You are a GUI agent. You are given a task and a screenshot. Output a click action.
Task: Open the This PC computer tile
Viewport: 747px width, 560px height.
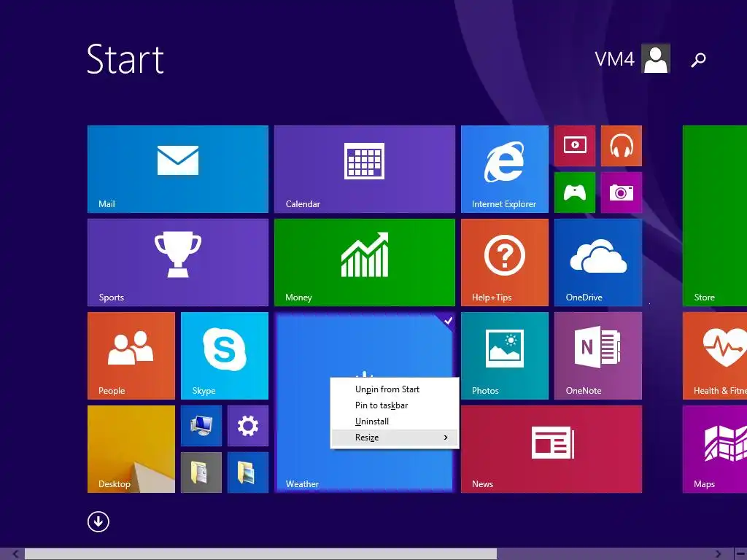201,426
